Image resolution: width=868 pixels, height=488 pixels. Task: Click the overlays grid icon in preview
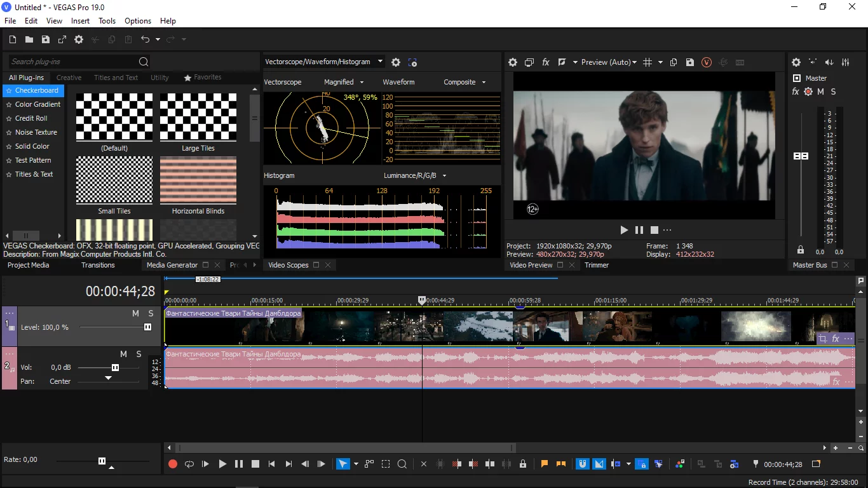pyautogui.click(x=648, y=62)
